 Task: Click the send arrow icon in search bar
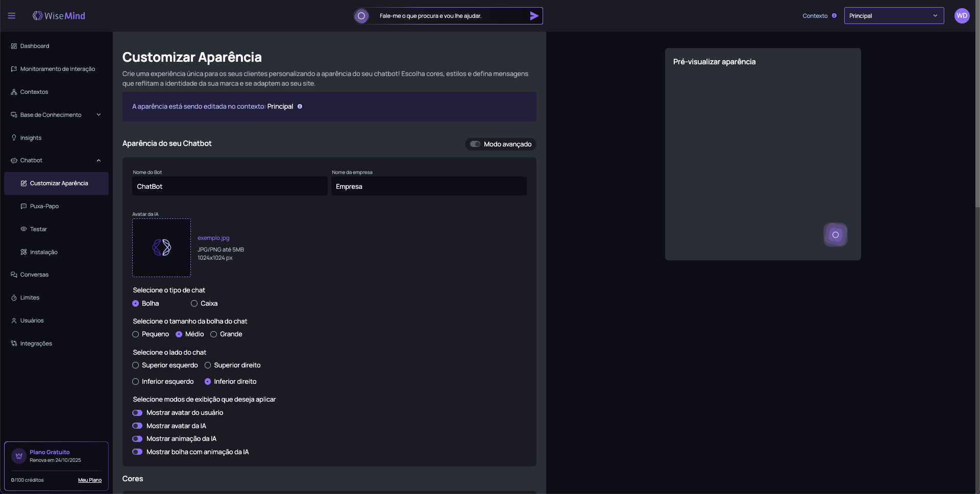534,16
